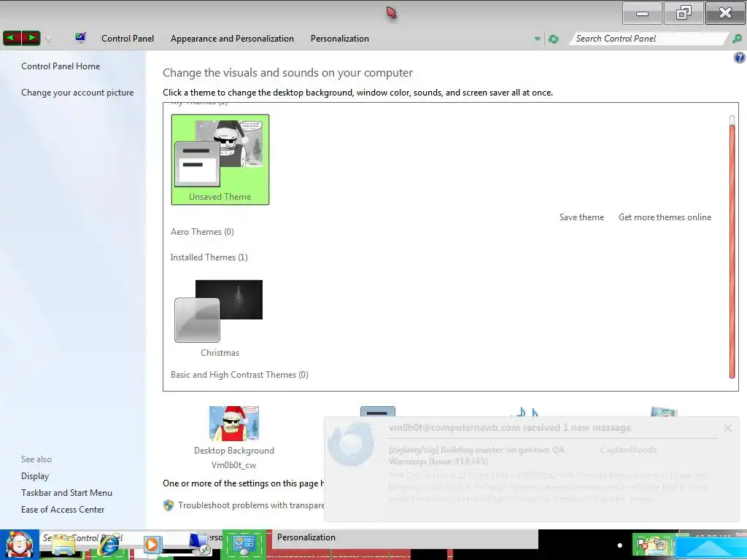Screen dimensions: 747x560
Task: Click the Thunderbird icon in notification
Action: pyautogui.click(x=352, y=443)
